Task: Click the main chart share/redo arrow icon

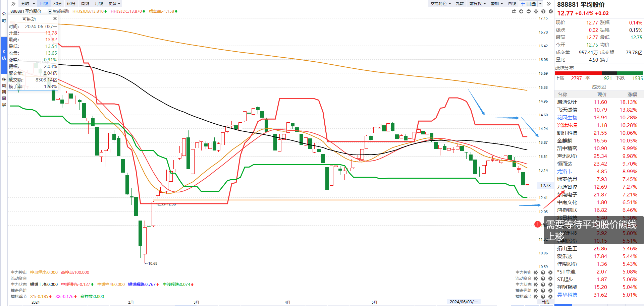Action: coord(514,11)
